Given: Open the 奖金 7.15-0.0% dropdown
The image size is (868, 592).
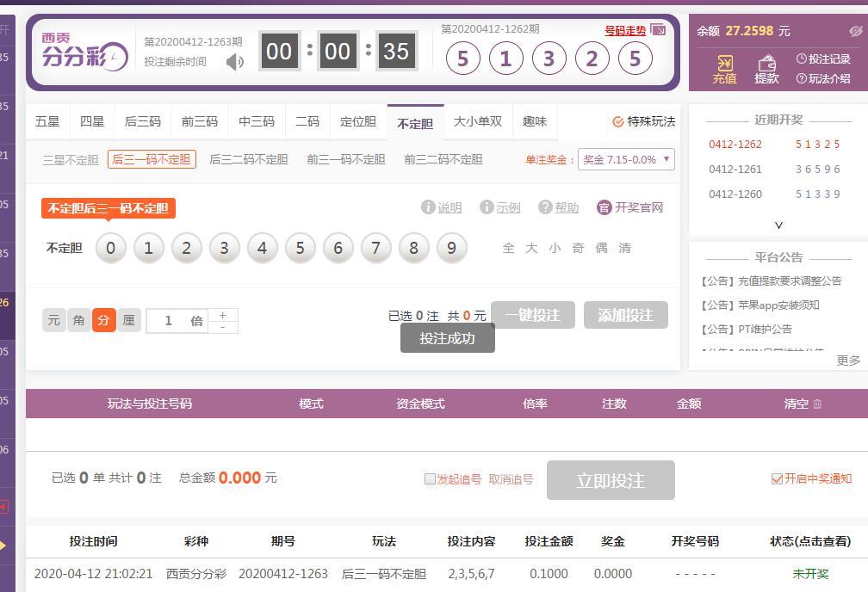Looking at the screenshot, I should (x=626, y=159).
